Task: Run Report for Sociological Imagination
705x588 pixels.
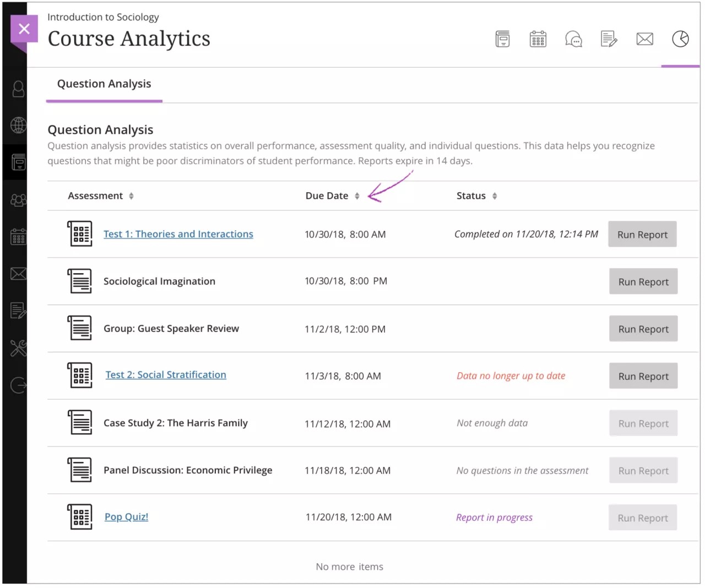Action: [643, 281]
